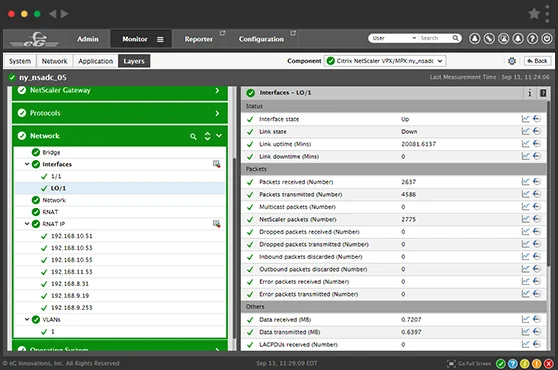Click the logout power icon in top bar

[x=547, y=38]
